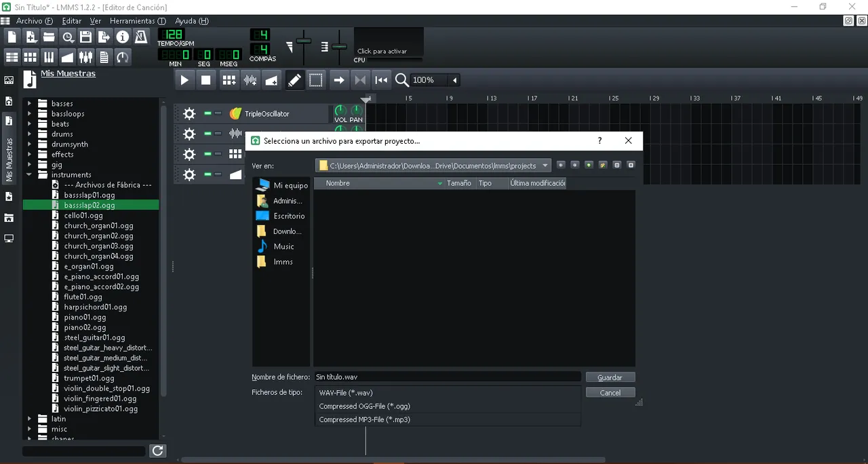Choose Compressed MP3-File format option
The height and width of the screenshot is (464, 868).
coord(448,420)
